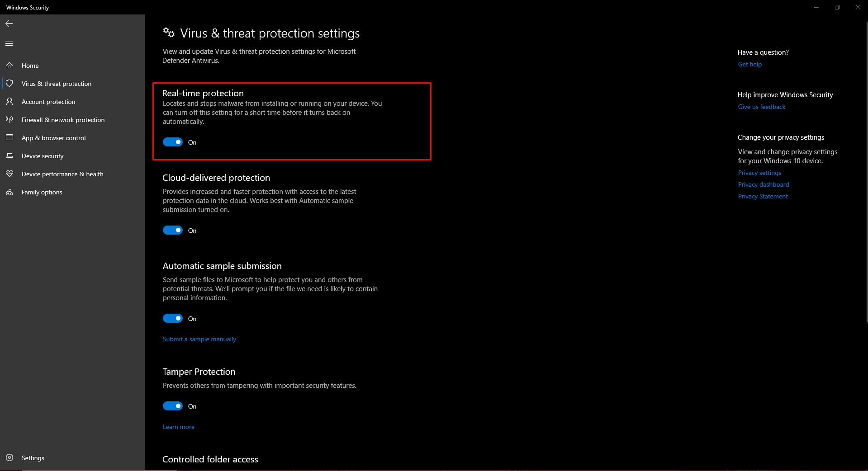868x471 pixels.
Task: Toggle Automatic sample submission off
Action: (x=173, y=319)
